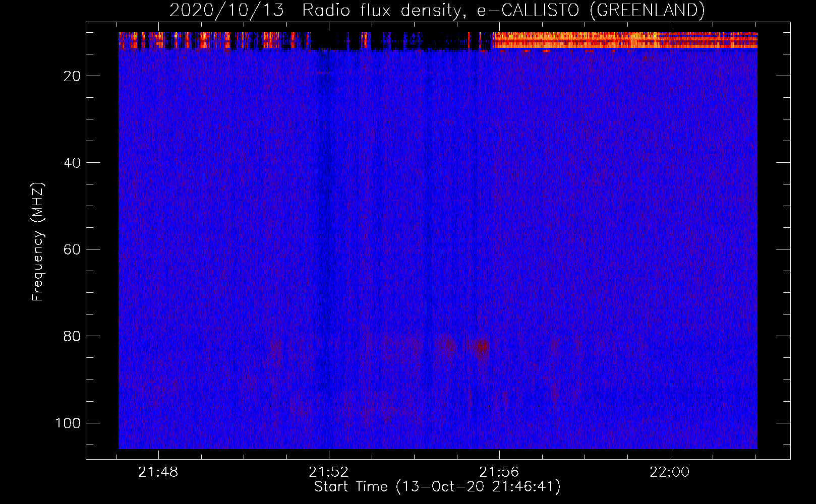Click the 'Frequency (MHZ)' axis label
The width and height of the screenshot is (816, 504).
(38, 241)
